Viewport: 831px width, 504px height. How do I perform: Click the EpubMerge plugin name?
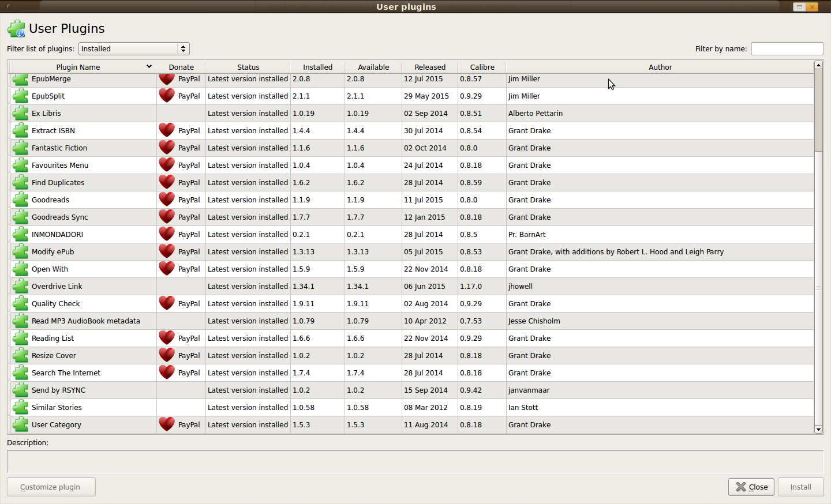coord(51,79)
